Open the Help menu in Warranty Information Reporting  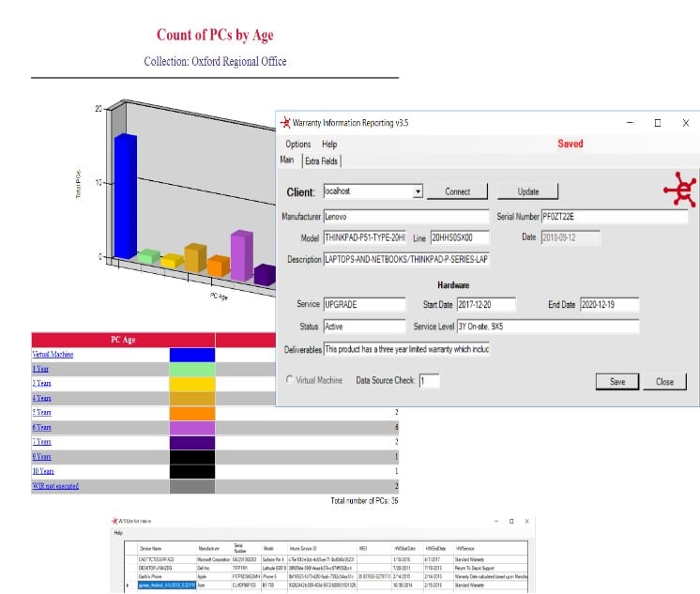click(x=329, y=145)
